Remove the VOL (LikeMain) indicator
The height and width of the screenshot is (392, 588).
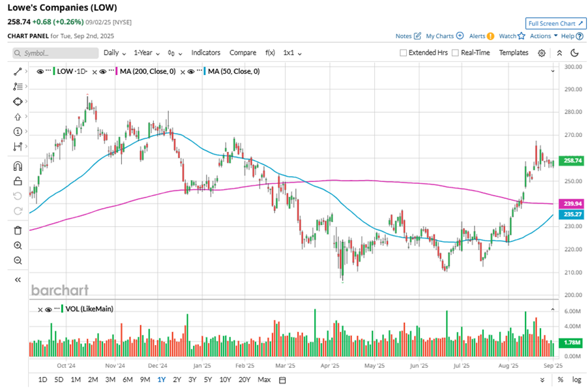[x=40, y=309]
